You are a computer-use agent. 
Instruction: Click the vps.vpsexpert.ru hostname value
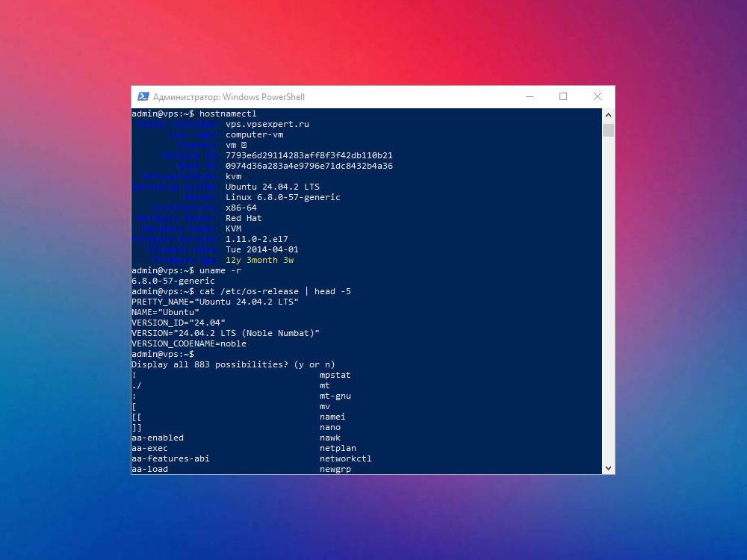pos(267,124)
